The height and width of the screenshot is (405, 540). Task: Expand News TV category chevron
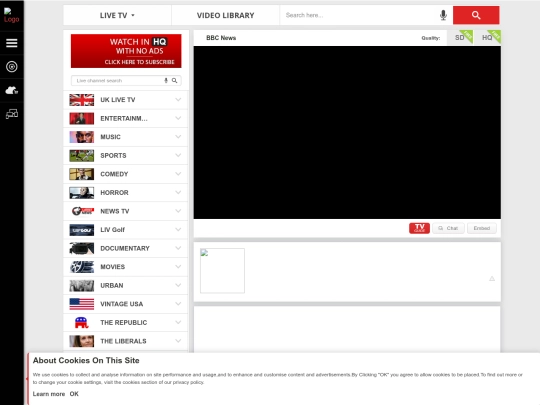coord(178,211)
